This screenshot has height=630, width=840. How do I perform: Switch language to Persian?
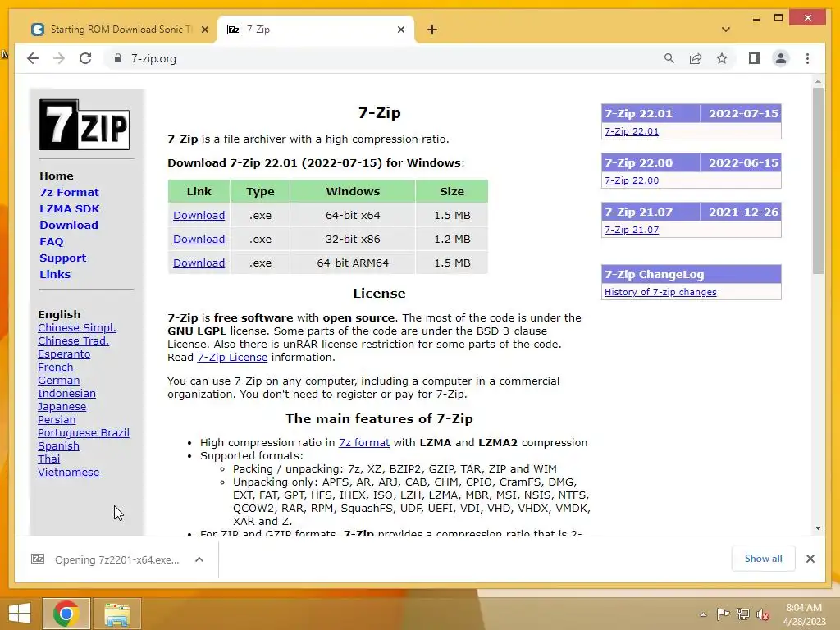pos(57,419)
